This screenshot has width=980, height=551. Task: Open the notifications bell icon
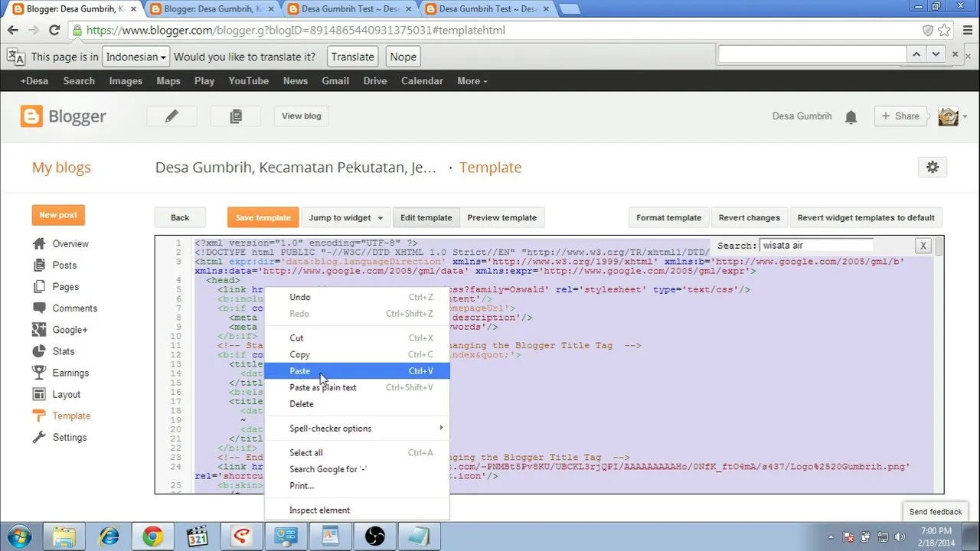[x=851, y=117]
